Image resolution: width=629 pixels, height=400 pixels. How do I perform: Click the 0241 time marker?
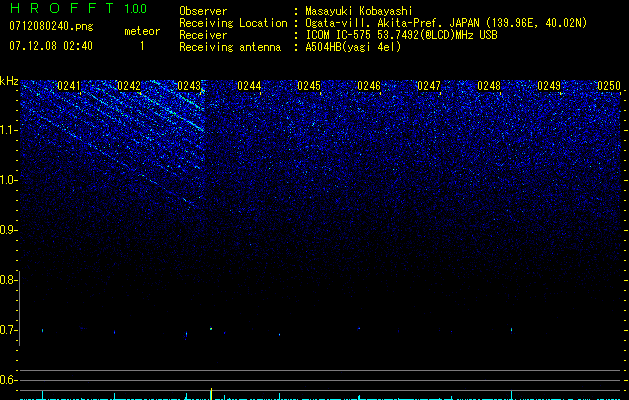pos(69,86)
